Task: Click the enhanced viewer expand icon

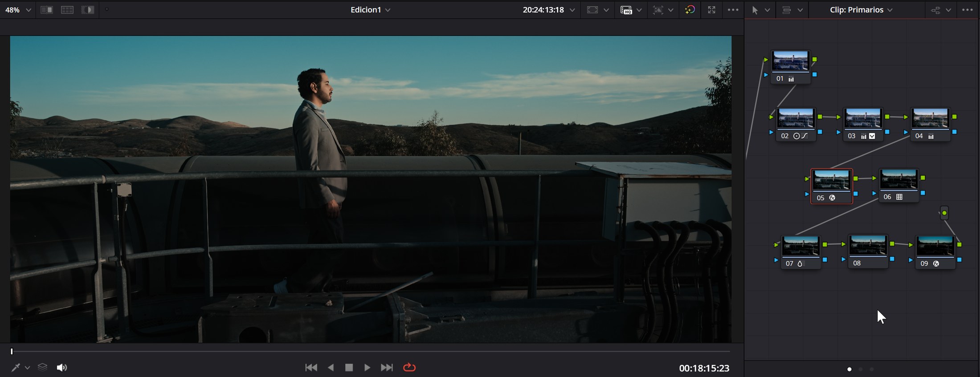Action: (711, 10)
